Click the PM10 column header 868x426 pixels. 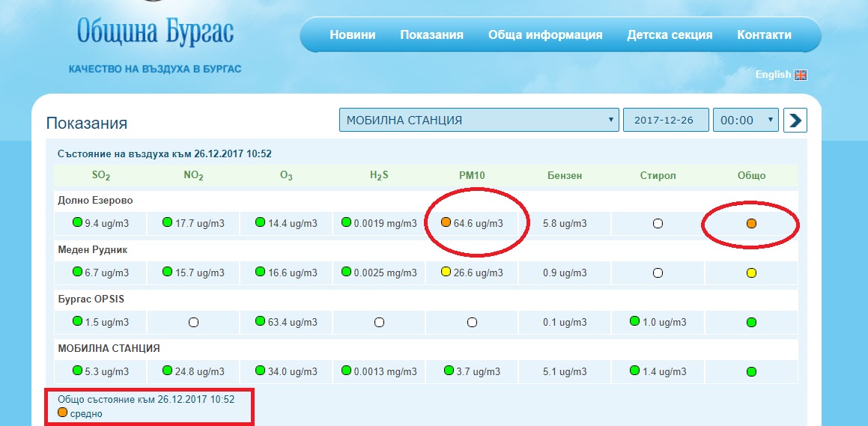(472, 176)
